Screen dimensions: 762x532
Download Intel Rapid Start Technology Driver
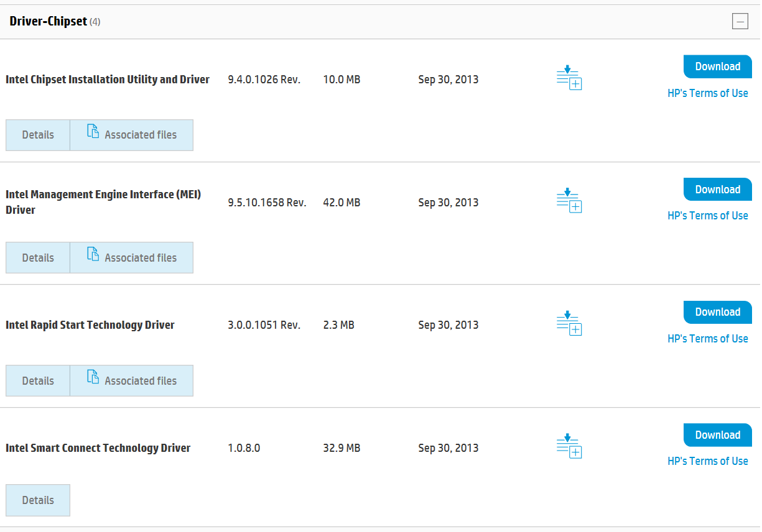tap(717, 312)
